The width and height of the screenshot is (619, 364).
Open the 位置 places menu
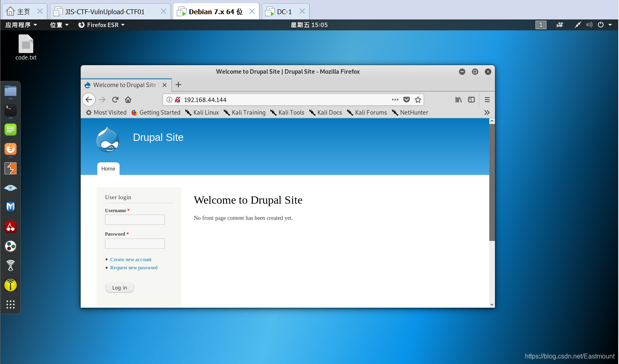[x=59, y=25]
